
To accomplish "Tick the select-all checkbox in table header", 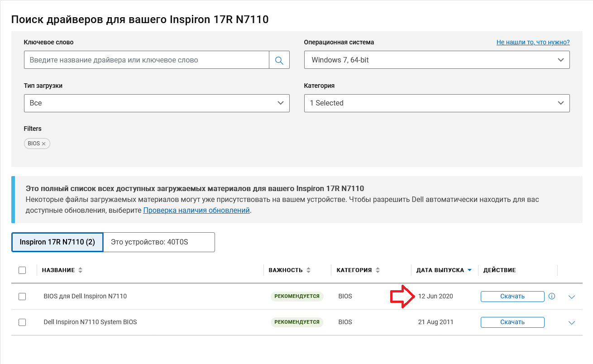I will (22, 270).
